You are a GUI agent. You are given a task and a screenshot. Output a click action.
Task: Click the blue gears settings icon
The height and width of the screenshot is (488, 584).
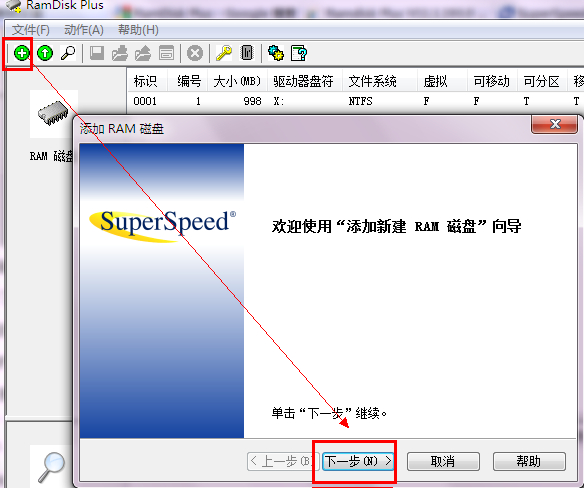276,53
